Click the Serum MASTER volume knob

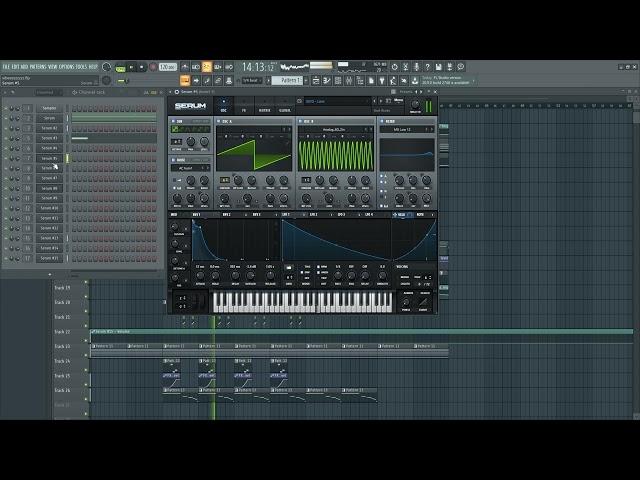[x=415, y=104]
